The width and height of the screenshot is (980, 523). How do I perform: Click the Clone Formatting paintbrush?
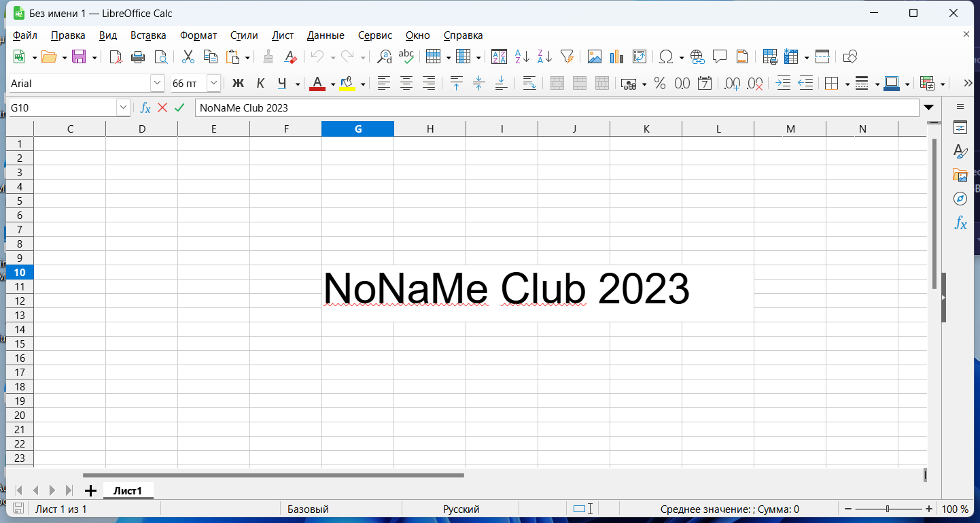click(x=268, y=57)
